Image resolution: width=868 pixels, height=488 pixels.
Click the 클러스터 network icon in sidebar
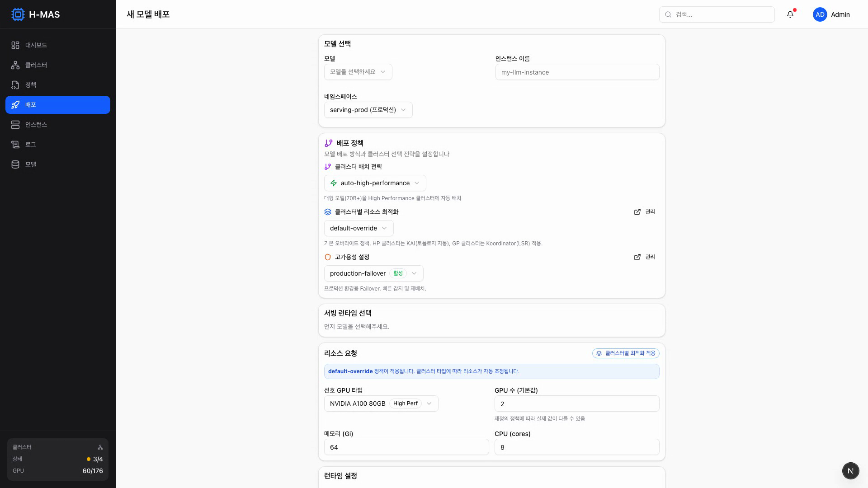coord(15,65)
